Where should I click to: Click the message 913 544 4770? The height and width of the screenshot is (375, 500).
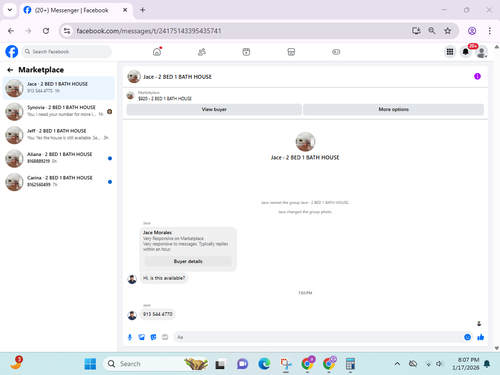click(x=158, y=314)
